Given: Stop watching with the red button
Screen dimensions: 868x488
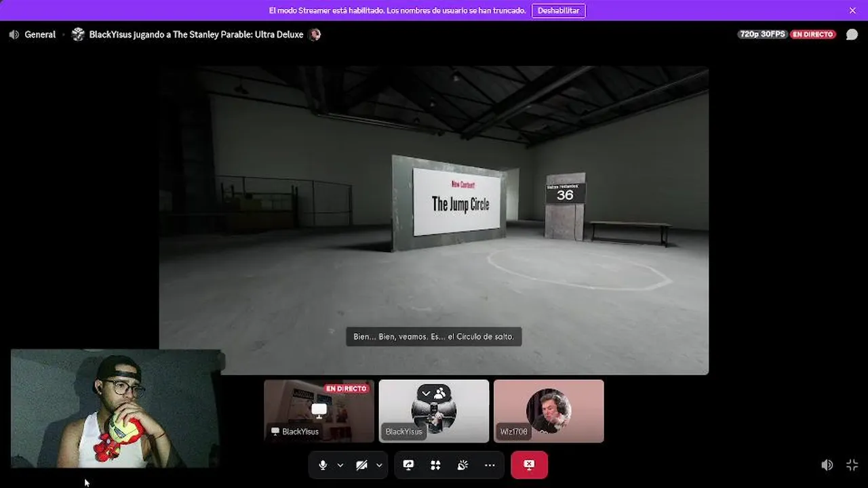Looking at the screenshot, I should pos(529,465).
